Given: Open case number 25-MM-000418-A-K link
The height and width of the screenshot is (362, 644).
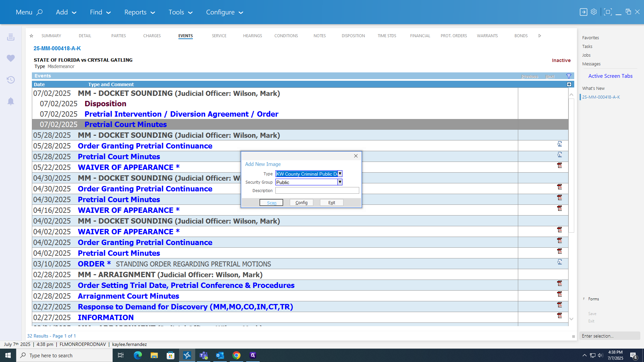Looking at the screenshot, I should click(x=57, y=48).
